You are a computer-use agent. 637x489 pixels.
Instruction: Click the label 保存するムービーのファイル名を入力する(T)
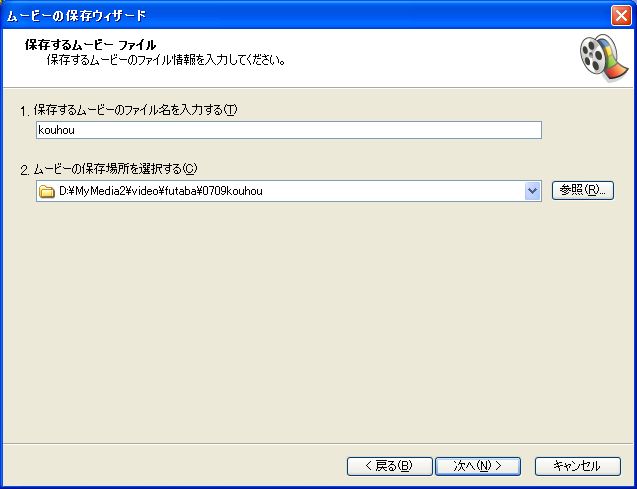(x=135, y=110)
